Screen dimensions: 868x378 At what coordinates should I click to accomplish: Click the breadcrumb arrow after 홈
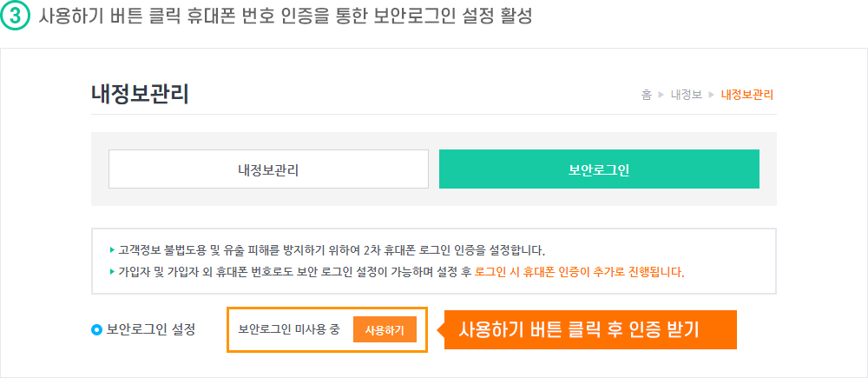pyautogui.click(x=661, y=95)
